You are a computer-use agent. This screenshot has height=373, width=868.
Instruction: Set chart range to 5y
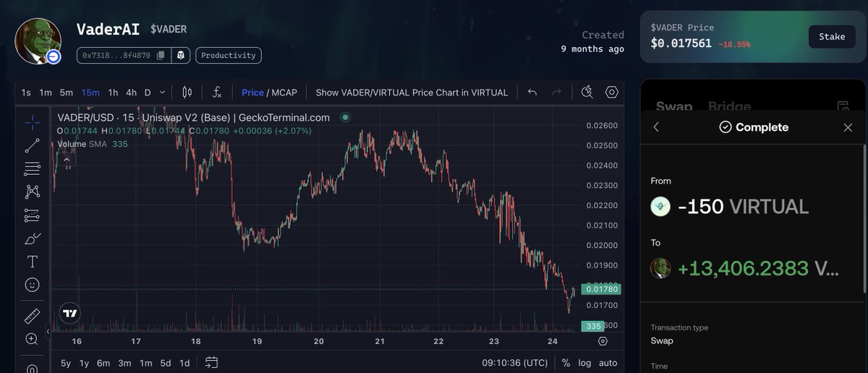click(x=66, y=363)
